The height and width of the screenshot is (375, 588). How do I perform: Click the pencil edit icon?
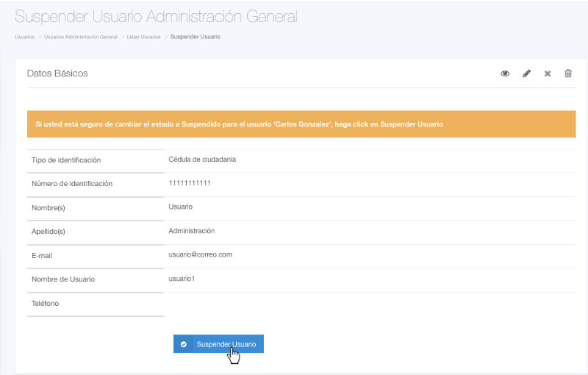(526, 74)
